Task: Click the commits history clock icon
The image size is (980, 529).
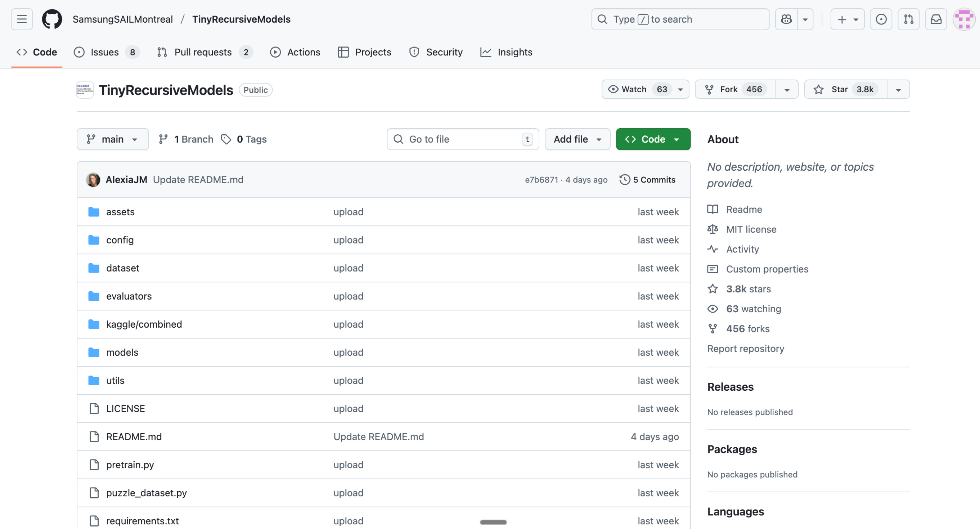Action: pos(625,180)
